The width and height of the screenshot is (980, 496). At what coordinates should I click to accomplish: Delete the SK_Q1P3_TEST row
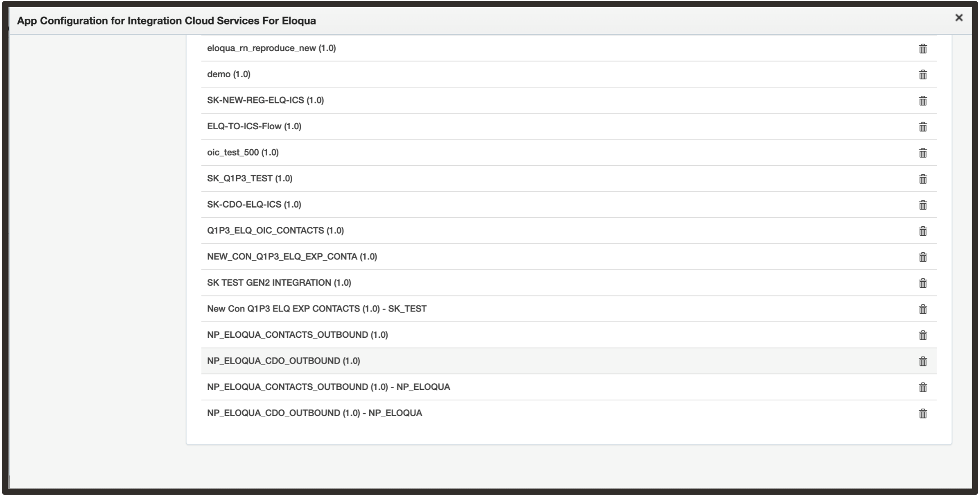click(x=923, y=179)
